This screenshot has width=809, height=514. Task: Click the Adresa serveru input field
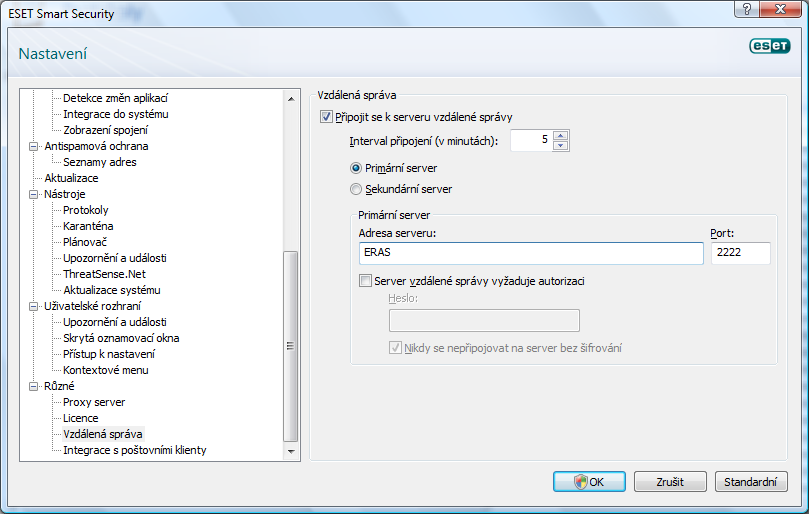(531, 253)
